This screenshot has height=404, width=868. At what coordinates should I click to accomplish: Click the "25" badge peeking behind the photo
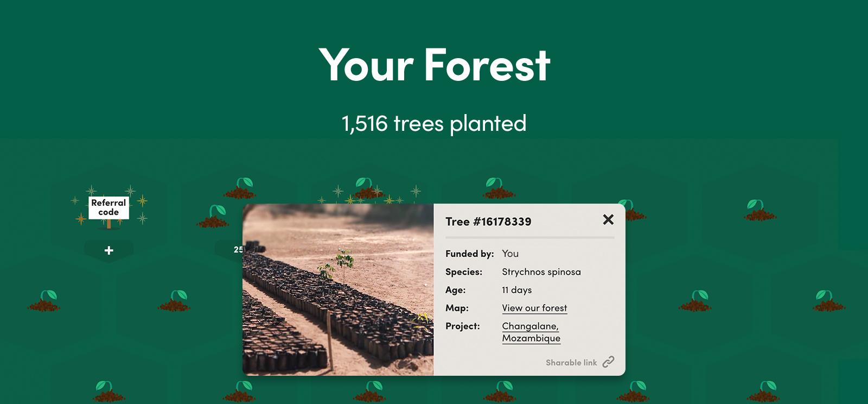(x=237, y=250)
